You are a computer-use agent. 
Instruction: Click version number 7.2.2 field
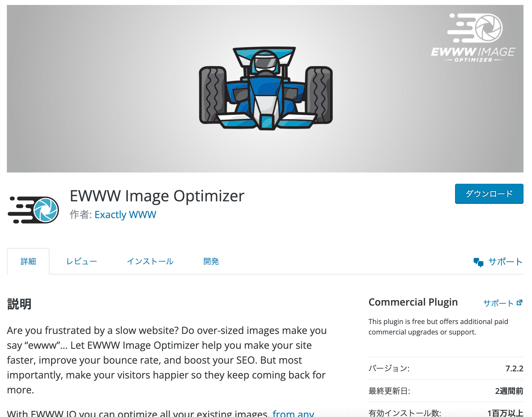[514, 368]
